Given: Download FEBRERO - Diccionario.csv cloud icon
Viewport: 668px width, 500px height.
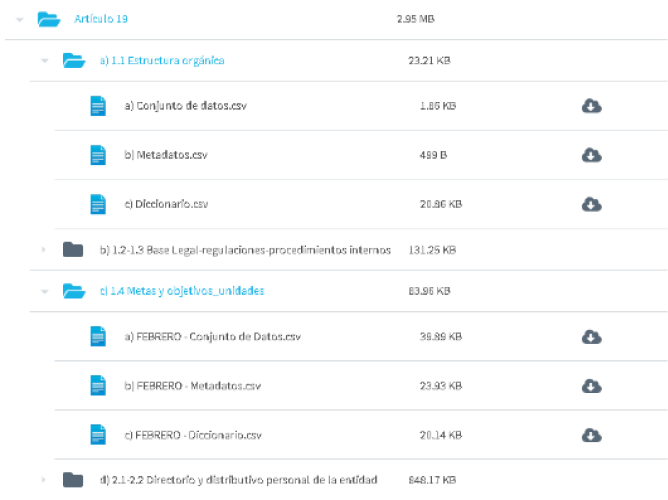Looking at the screenshot, I should click(x=591, y=435).
